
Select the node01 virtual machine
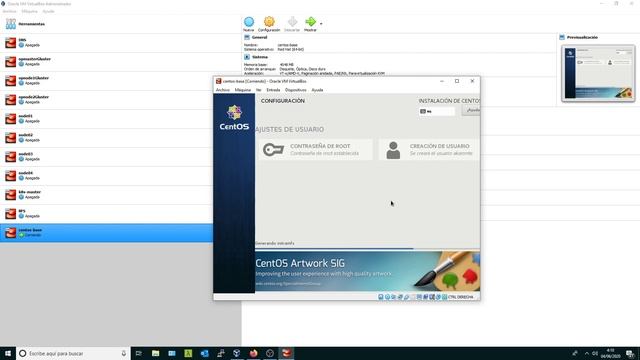tap(106, 119)
